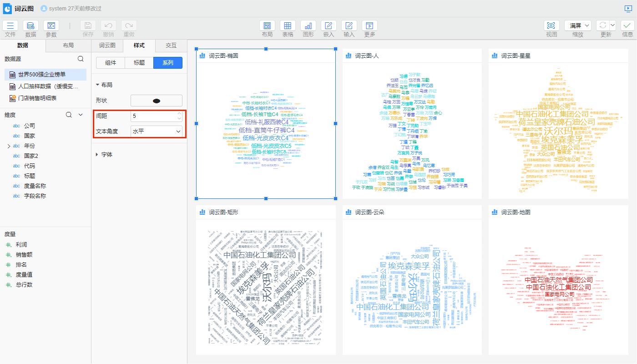Open the 文件 (File) menu icon
This screenshot has height=364, width=637.
[x=10, y=26]
